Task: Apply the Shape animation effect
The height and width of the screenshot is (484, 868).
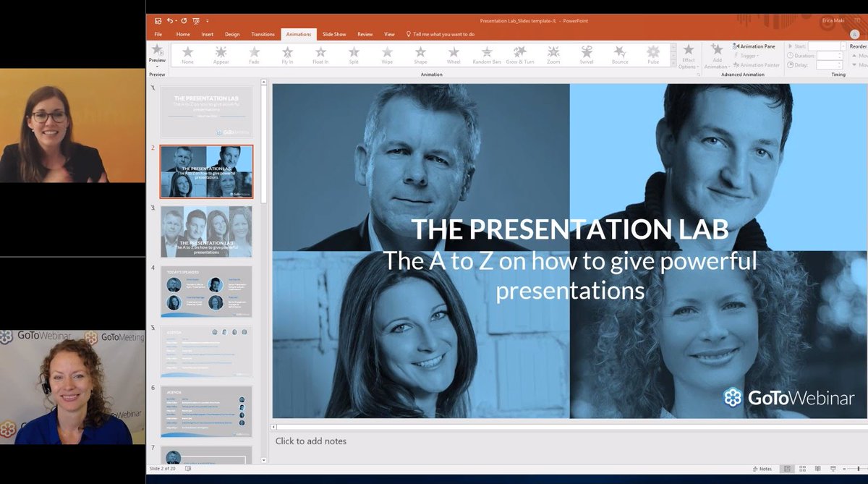Action: click(x=420, y=55)
